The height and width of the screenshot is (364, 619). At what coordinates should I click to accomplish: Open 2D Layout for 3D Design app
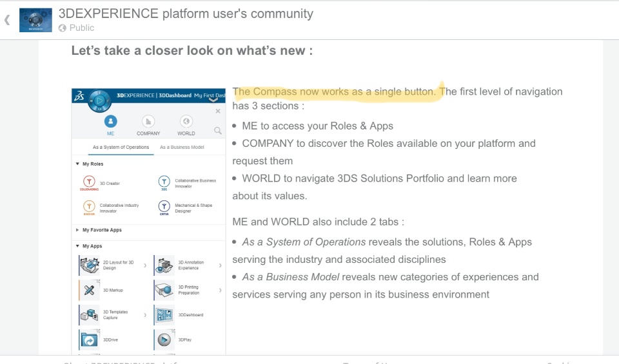[90, 265]
